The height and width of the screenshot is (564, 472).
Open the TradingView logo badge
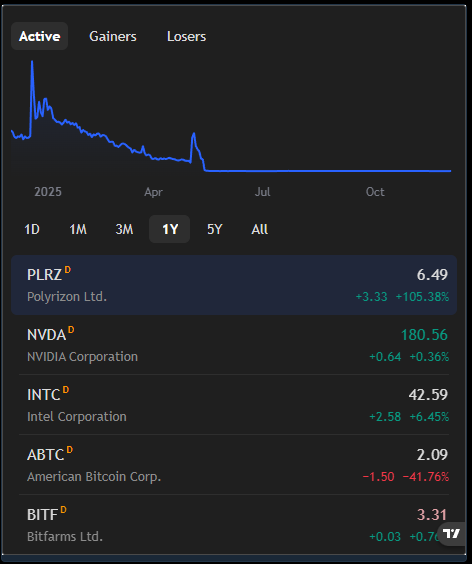(453, 533)
